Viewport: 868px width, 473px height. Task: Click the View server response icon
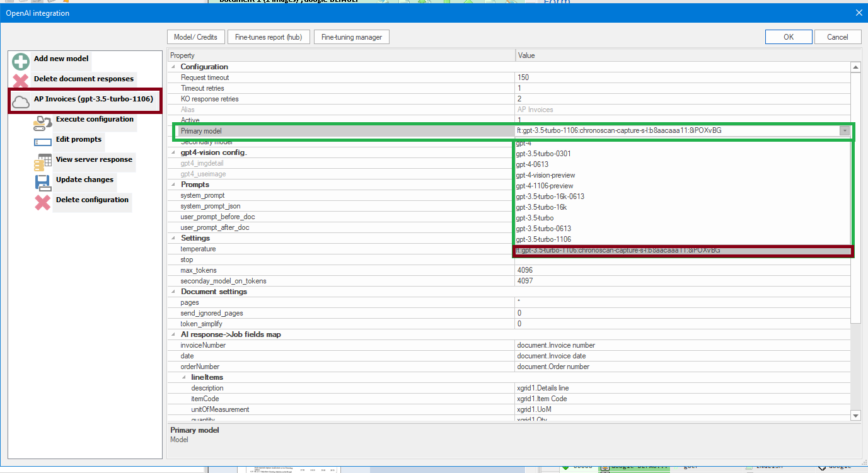42,162
